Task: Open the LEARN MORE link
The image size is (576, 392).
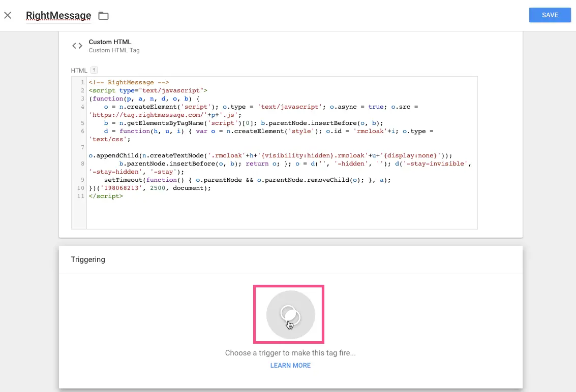Action: point(290,366)
